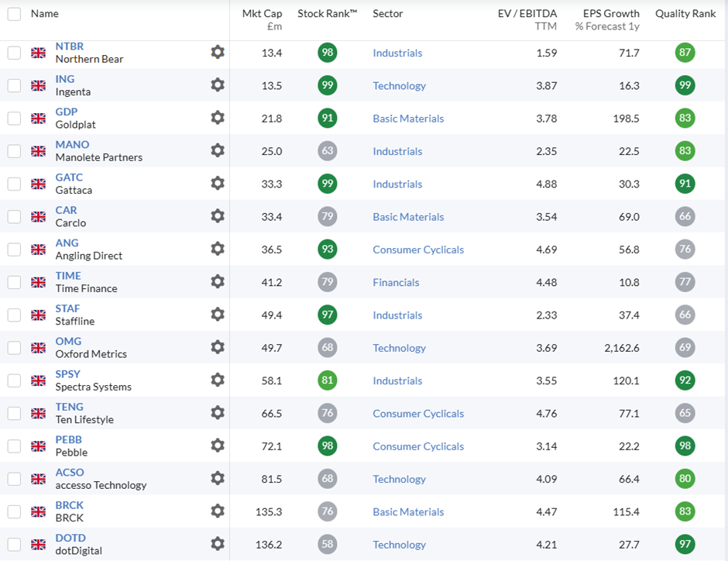
Task: Click the 2,162.6 EPS Growth value
Action: tap(622, 348)
